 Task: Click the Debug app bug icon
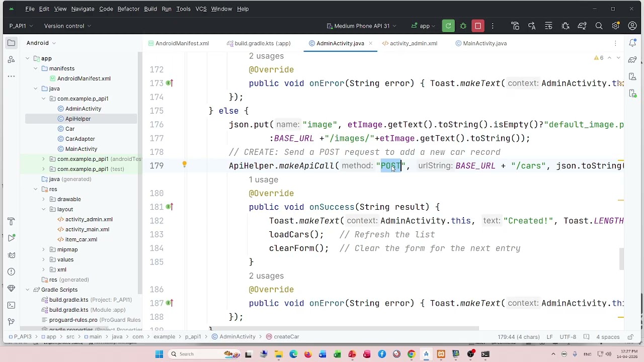(x=463, y=26)
